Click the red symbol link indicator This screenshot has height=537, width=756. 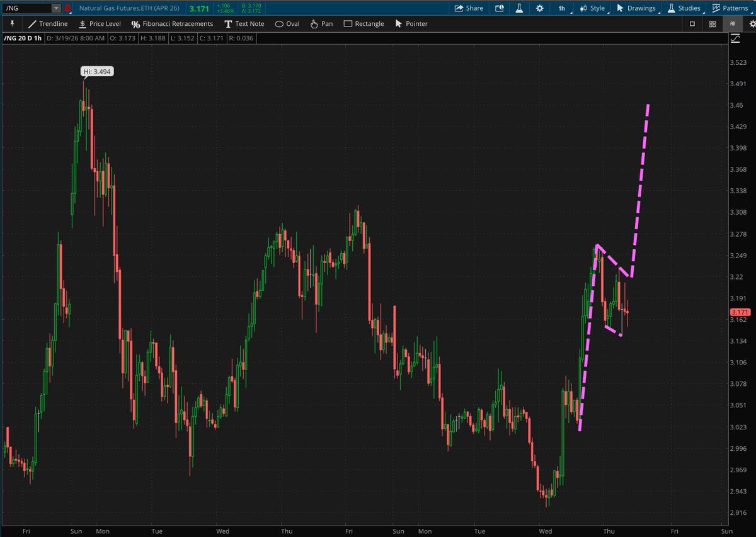pyautogui.click(x=67, y=8)
